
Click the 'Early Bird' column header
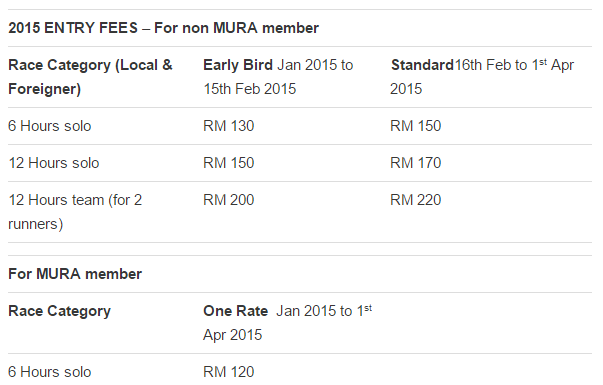[238, 65]
